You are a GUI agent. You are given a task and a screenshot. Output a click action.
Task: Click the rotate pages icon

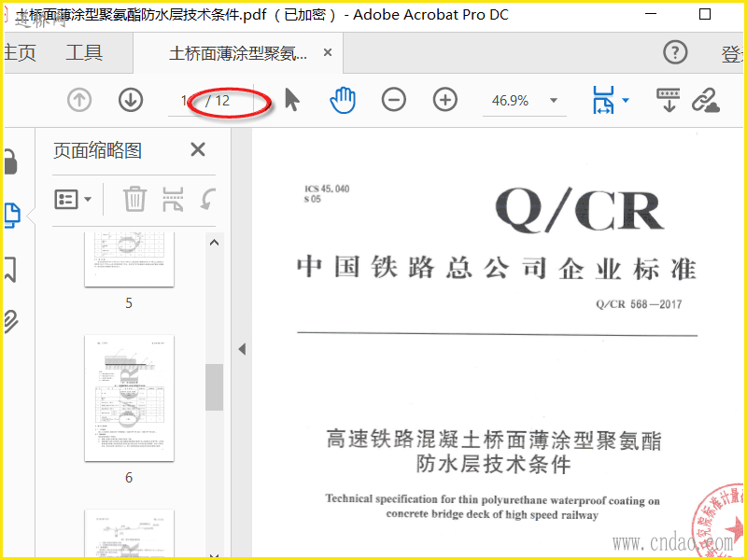(x=207, y=199)
